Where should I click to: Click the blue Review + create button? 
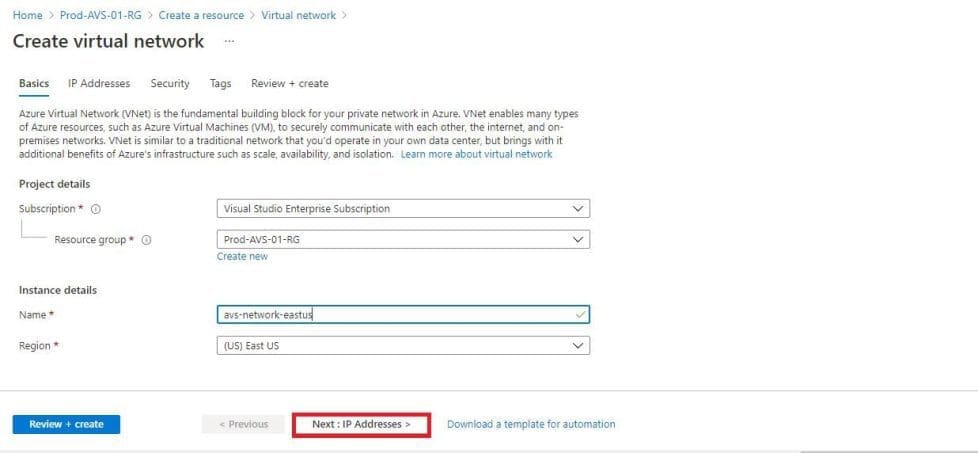click(66, 424)
